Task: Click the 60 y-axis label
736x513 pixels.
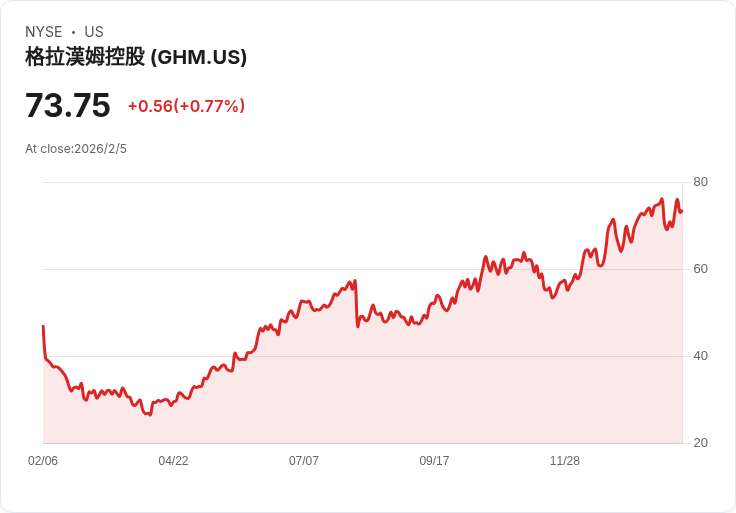Action: coord(700,269)
